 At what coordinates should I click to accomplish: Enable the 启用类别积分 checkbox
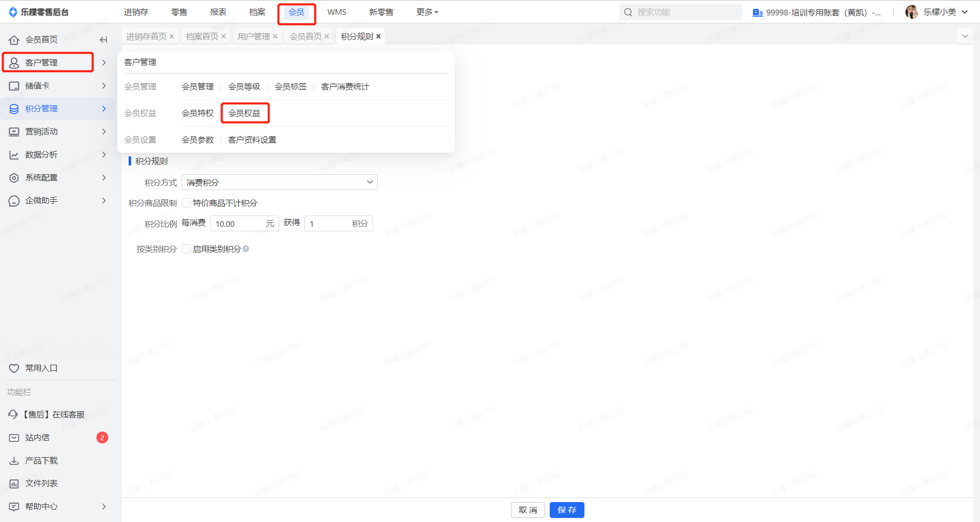click(186, 249)
